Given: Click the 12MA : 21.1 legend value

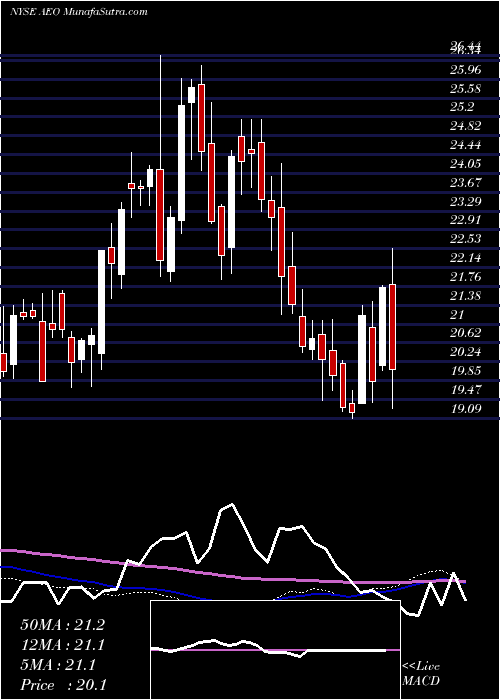Looking at the screenshot, I should pyautogui.click(x=62, y=645).
